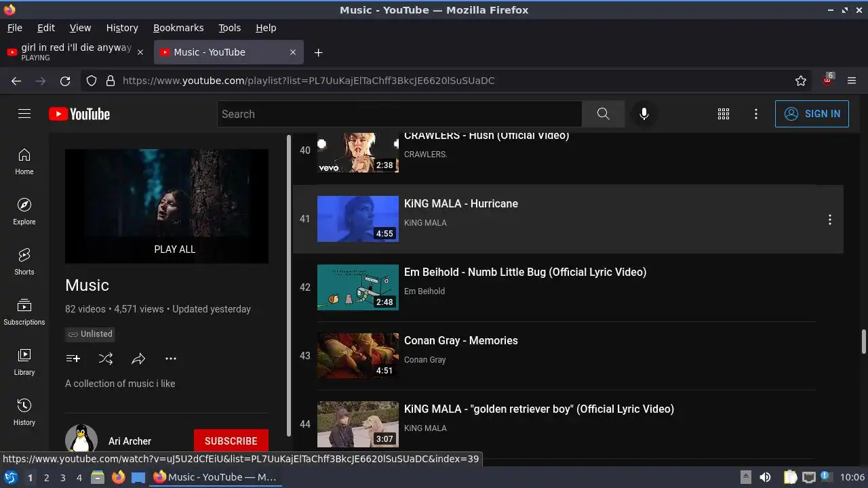
Task: Click the golden retriever boy thumbnail
Action: coord(358,424)
